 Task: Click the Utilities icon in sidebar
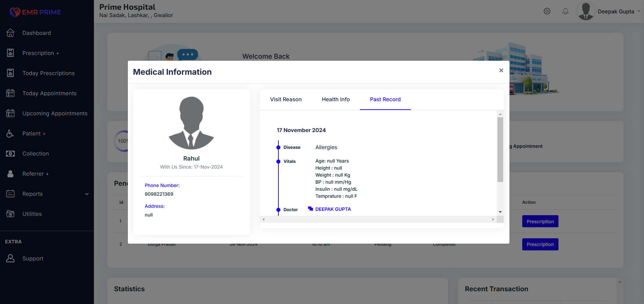10,214
